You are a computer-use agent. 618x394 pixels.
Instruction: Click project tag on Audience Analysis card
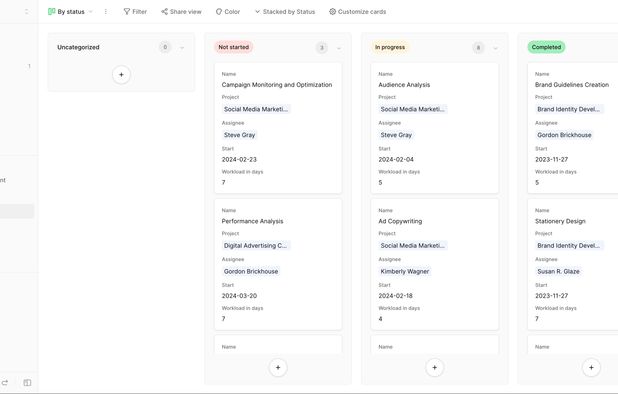tap(412, 109)
